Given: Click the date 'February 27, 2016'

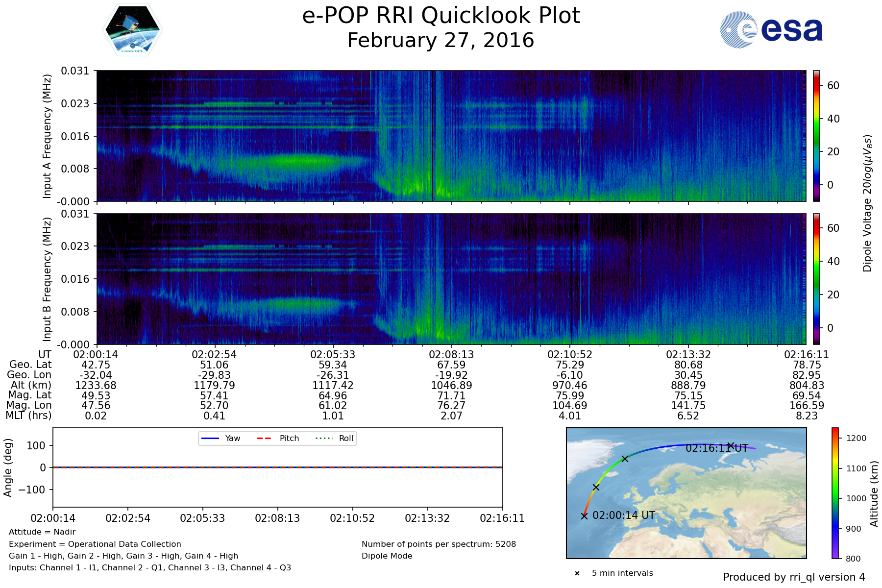Looking at the screenshot, I should [x=441, y=40].
